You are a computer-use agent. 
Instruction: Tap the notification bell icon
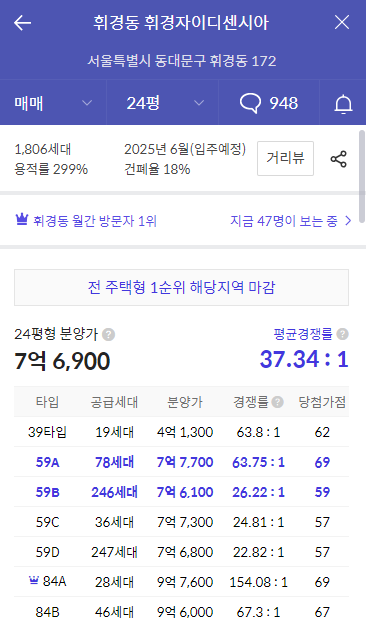pyautogui.click(x=343, y=104)
